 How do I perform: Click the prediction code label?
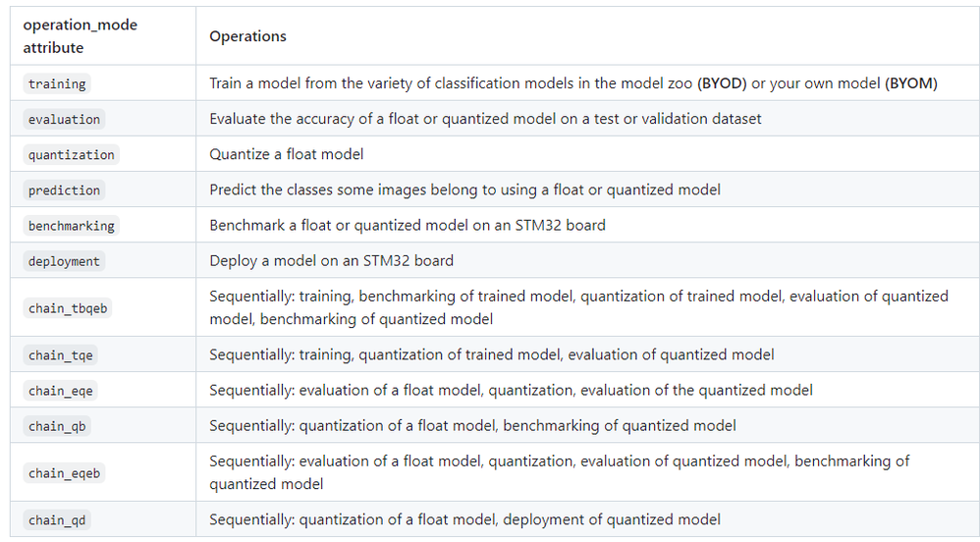coord(64,190)
